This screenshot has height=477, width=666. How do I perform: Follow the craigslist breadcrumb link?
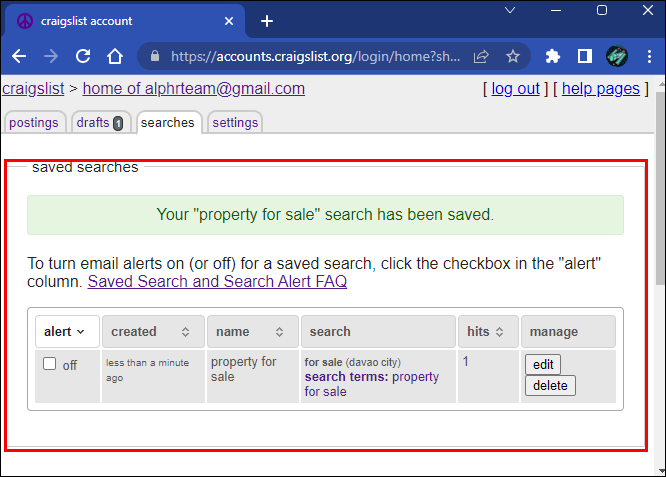(33, 89)
